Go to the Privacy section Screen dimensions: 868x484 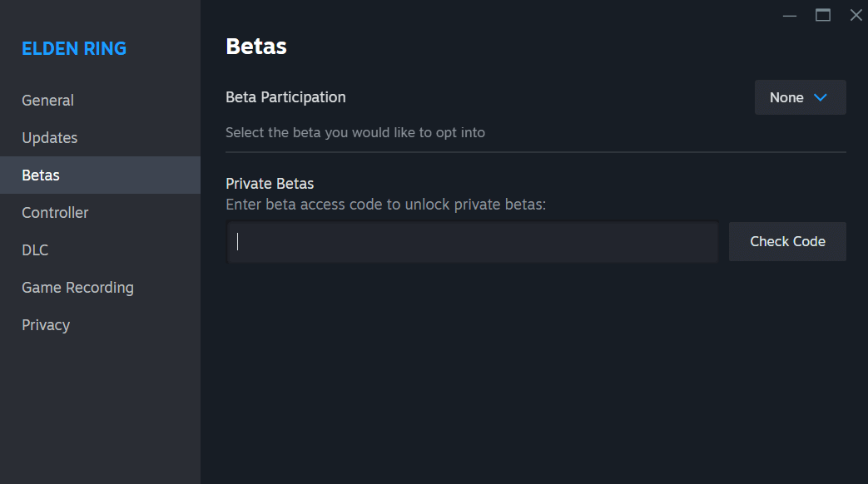pyautogui.click(x=45, y=324)
